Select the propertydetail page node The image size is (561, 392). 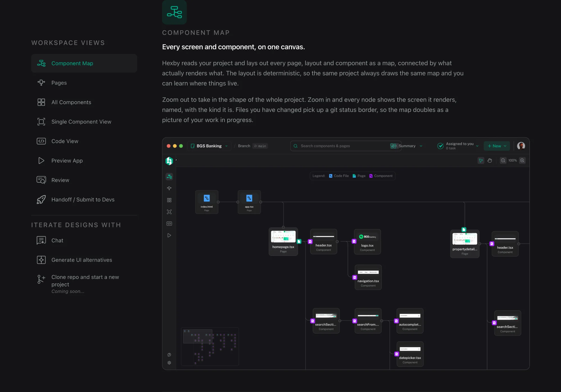(465, 244)
